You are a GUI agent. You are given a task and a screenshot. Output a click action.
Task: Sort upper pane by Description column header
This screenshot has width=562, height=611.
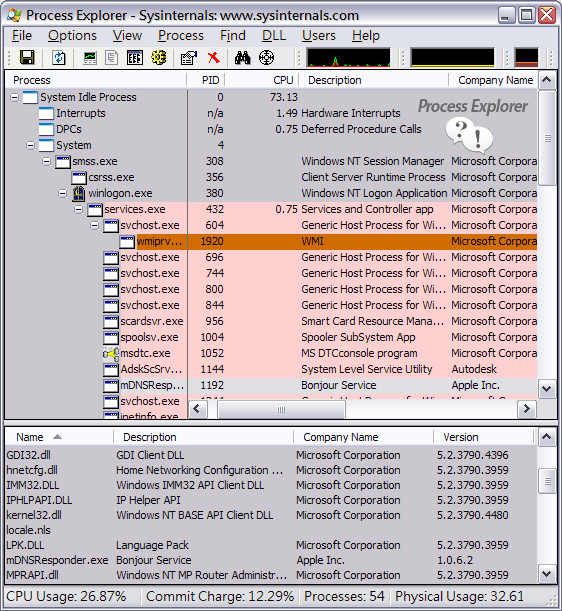click(x=373, y=80)
